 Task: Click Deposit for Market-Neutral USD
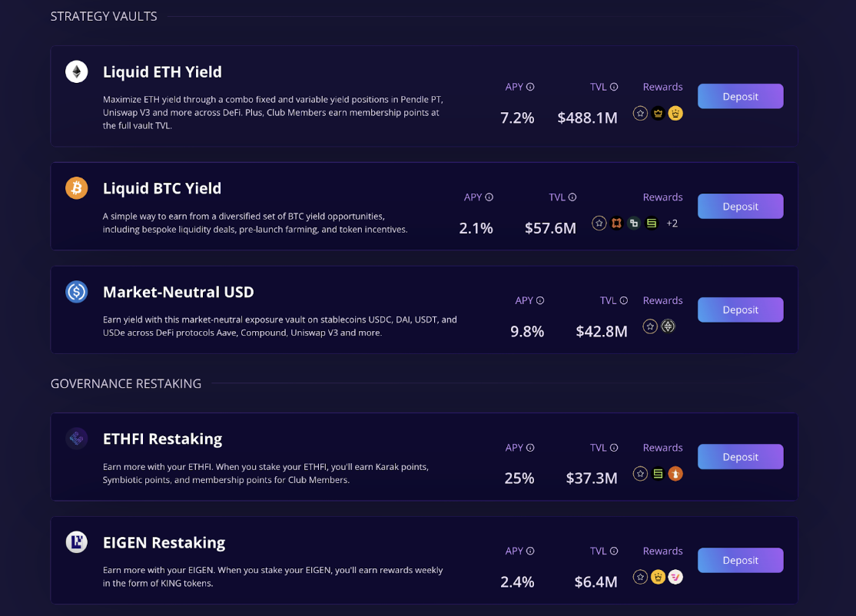(739, 310)
